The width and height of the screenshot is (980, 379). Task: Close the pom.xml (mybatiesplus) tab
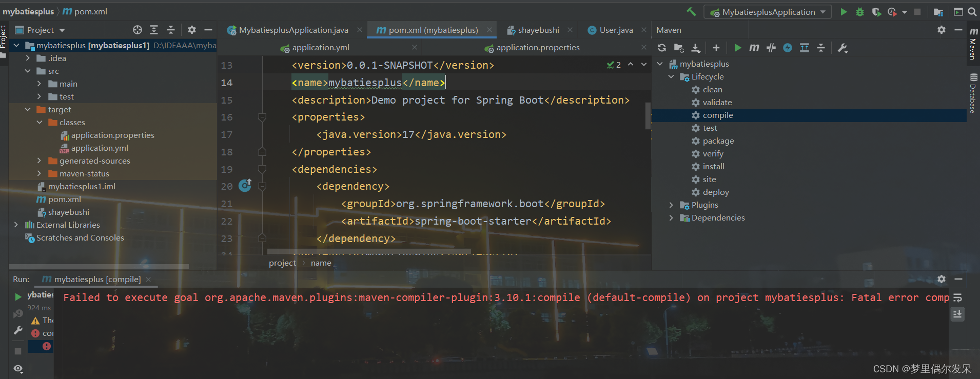(489, 30)
